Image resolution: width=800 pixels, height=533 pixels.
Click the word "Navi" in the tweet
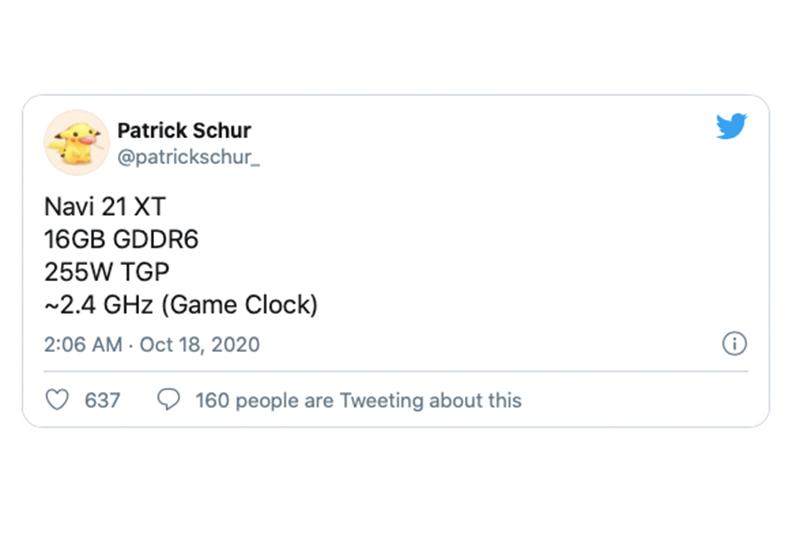68,208
